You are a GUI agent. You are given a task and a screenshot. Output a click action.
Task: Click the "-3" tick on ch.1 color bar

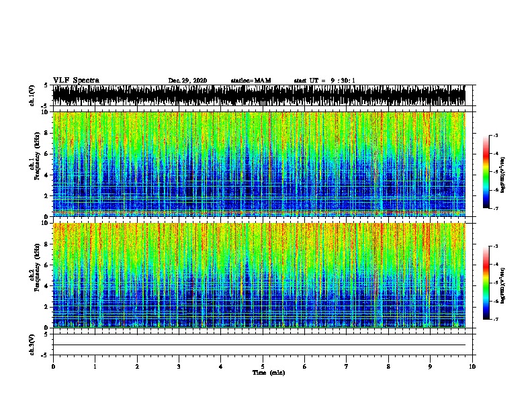(495, 135)
